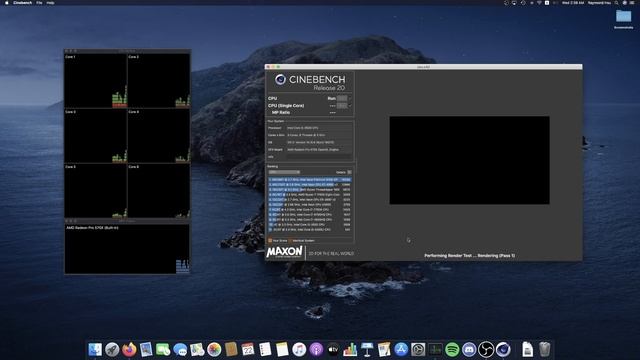Open Podcasts from the Dock

(316, 349)
